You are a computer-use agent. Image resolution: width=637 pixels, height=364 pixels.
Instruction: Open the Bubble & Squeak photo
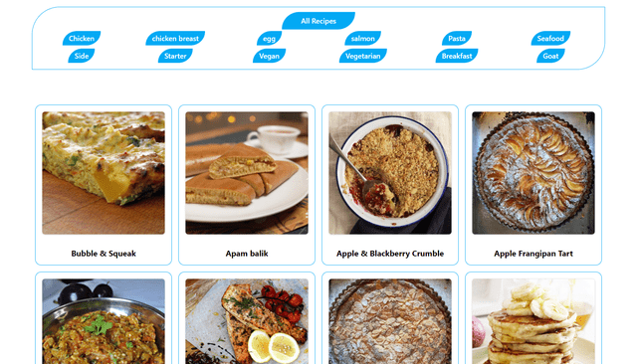tap(104, 173)
